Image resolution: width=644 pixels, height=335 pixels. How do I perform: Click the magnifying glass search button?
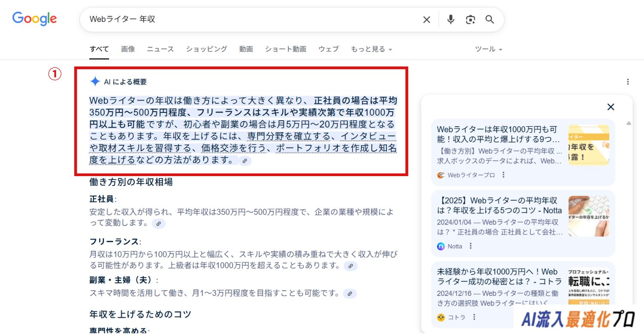(x=490, y=20)
